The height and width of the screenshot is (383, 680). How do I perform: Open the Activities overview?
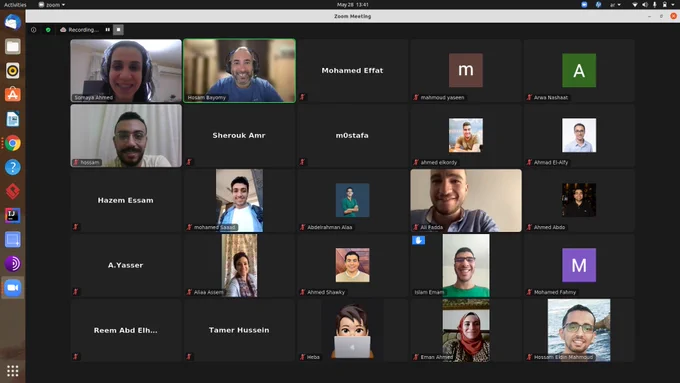15,4
